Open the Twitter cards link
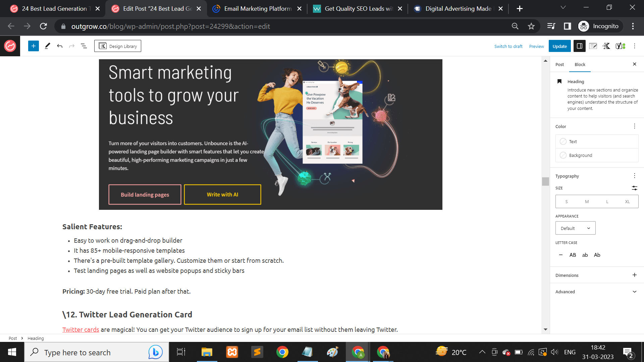Viewport: 644px width, 362px height. (x=80, y=330)
